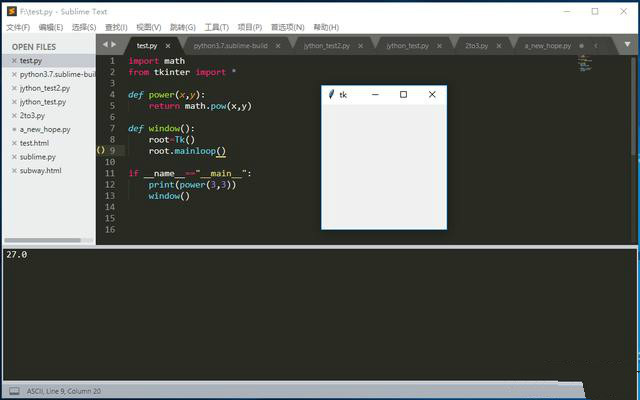Select subway.html in open files list

click(x=40, y=171)
